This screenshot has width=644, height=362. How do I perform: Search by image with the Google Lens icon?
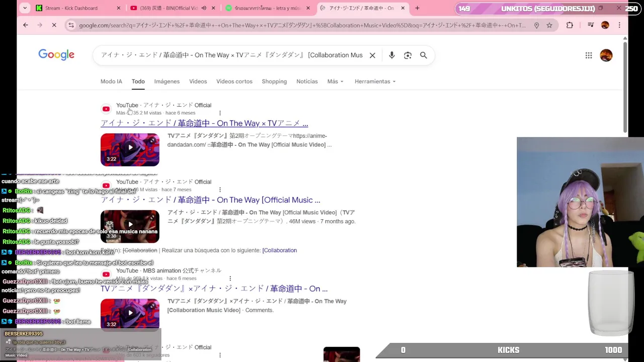coord(408,55)
